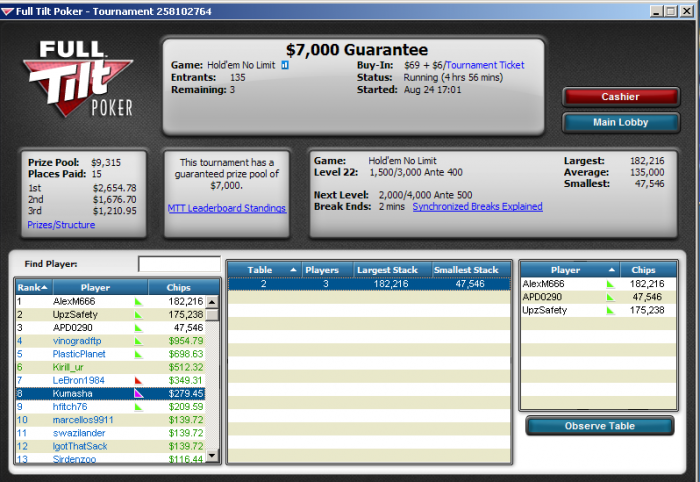Sort tables by Table column header
The image size is (700, 482).
(x=265, y=270)
